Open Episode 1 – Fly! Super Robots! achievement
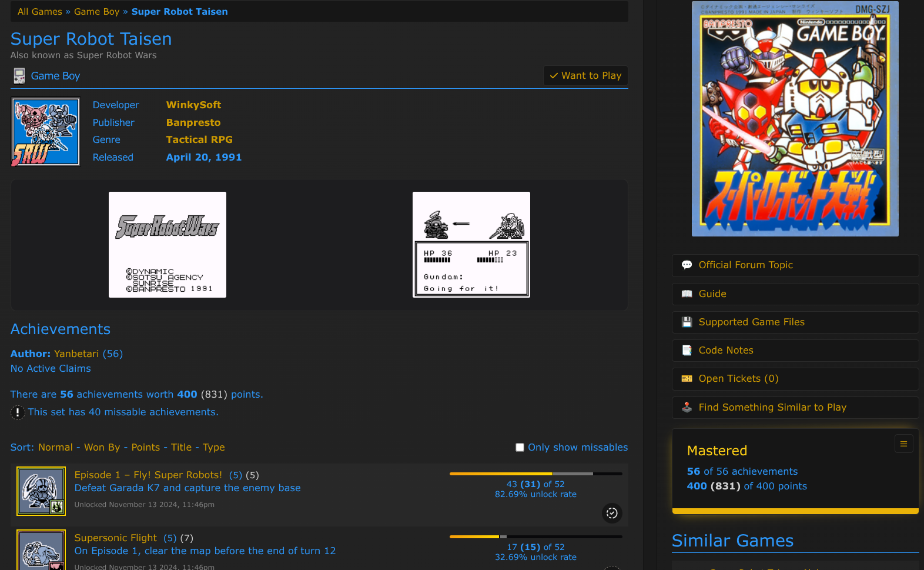The width and height of the screenshot is (924, 570). click(148, 475)
